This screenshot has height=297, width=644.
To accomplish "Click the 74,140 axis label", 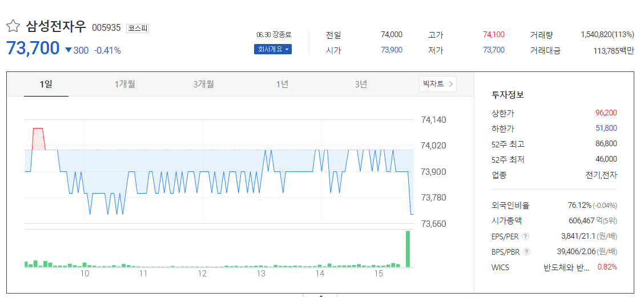I will [x=434, y=120].
